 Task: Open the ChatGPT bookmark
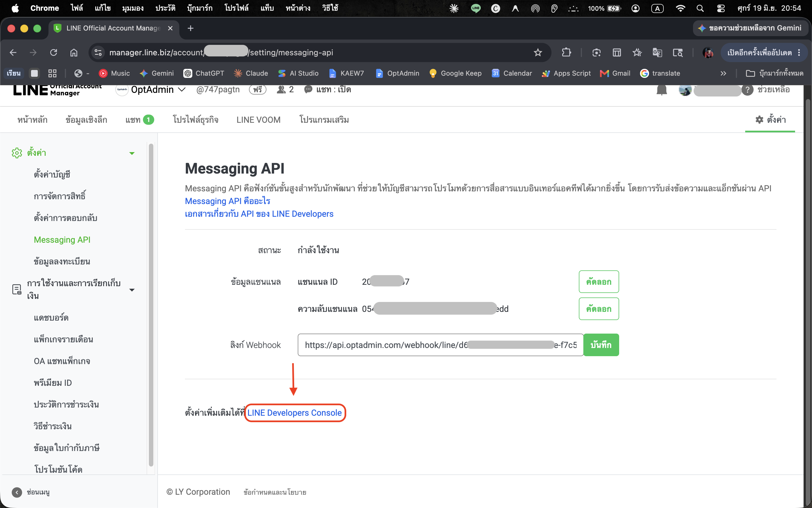tap(204, 73)
